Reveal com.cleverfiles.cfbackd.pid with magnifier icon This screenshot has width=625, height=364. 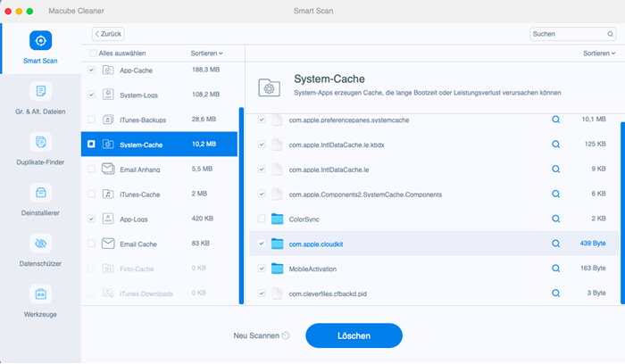coord(555,294)
